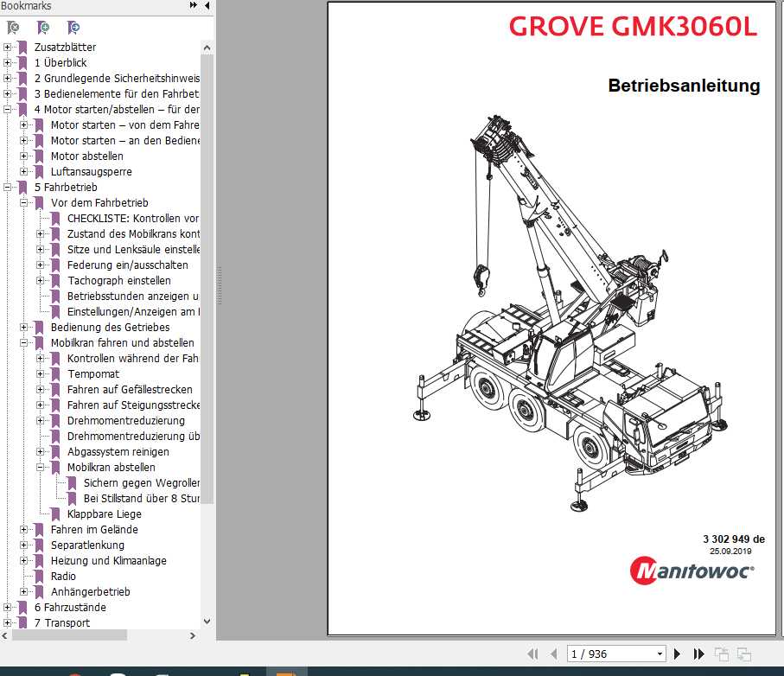Jump to the first page icon
The image size is (784, 676).
(x=534, y=654)
